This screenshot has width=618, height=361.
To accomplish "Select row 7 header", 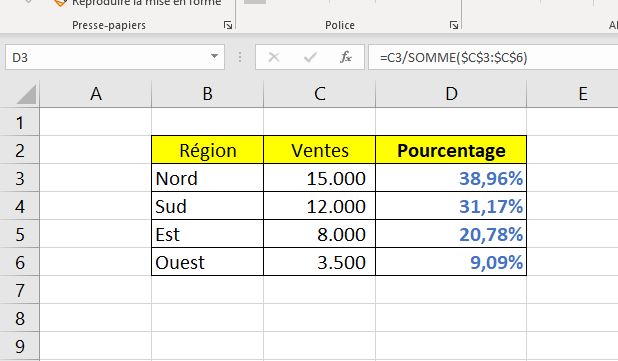I will point(20,290).
